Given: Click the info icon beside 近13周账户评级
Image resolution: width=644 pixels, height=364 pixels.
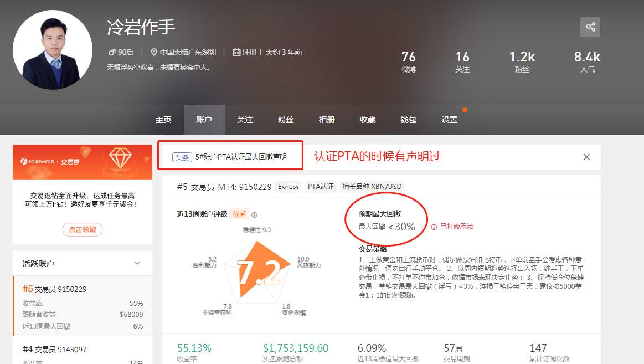Looking at the screenshot, I should (x=254, y=215).
